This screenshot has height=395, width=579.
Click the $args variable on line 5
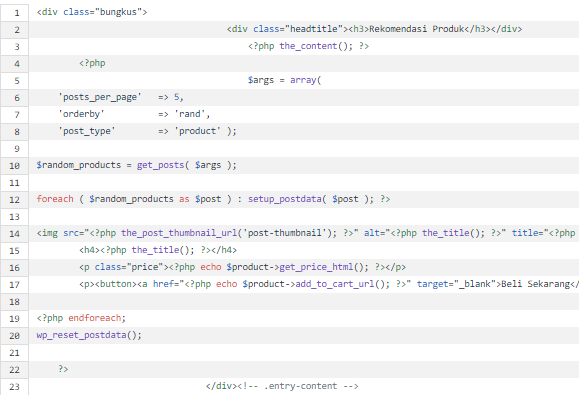click(x=261, y=80)
